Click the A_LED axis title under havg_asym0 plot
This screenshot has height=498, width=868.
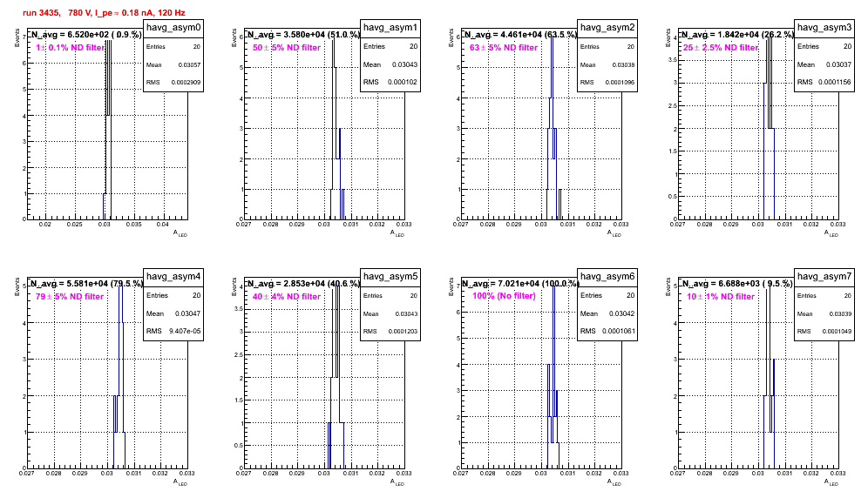(180, 233)
